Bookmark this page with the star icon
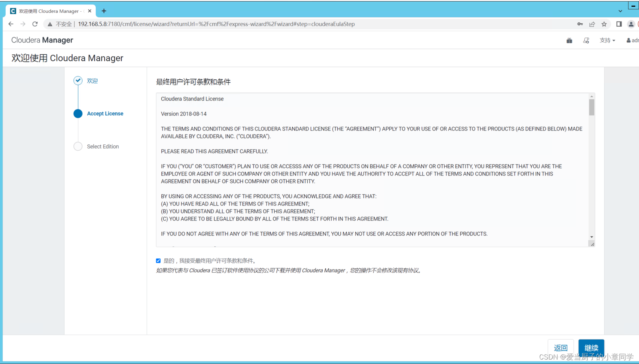The image size is (639, 364). tap(604, 24)
